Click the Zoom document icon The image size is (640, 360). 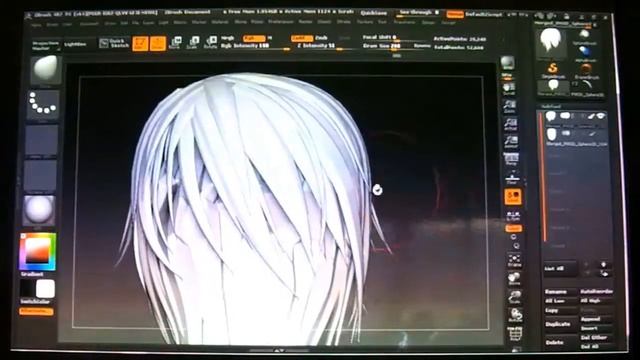(510, 107)
